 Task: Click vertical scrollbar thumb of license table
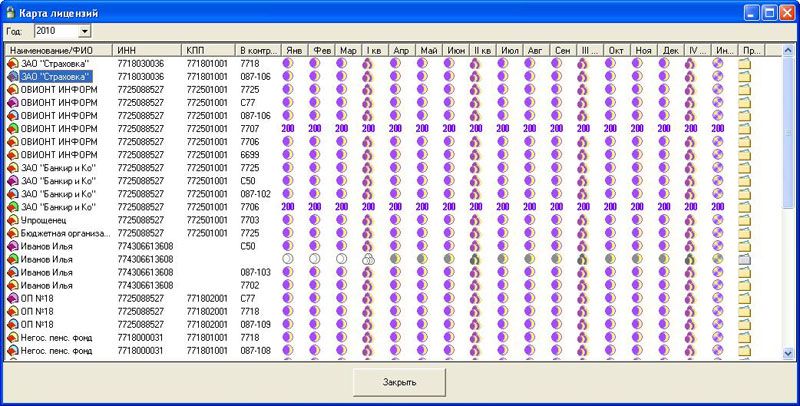click(788, 132)
